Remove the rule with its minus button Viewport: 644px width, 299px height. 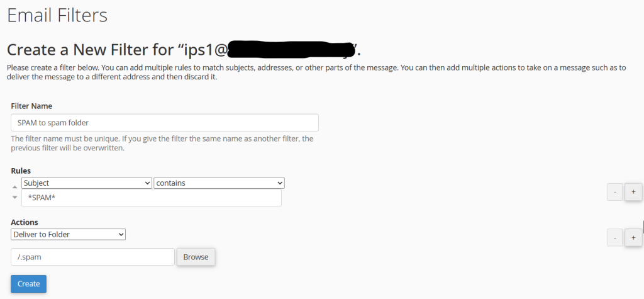point(614,192)
